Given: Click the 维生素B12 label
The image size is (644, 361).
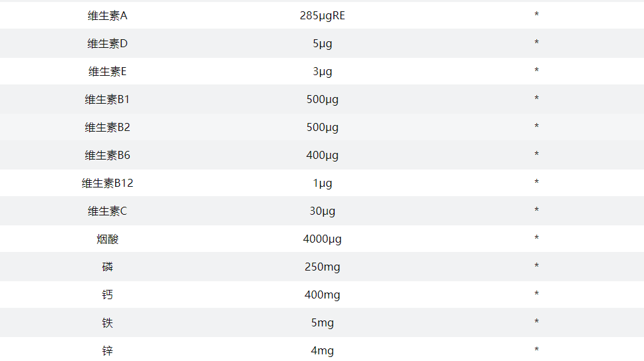Looking at the screenshot, I should tap(107, 183).
